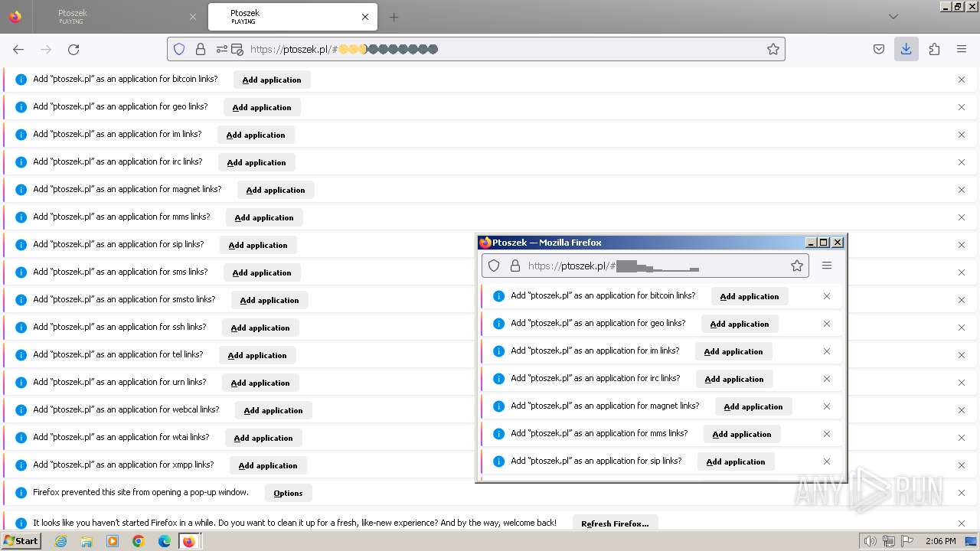The image size is (980, 551).
Task: Open hamburger menu in popup Firefox window
Action: click(827, 266)
